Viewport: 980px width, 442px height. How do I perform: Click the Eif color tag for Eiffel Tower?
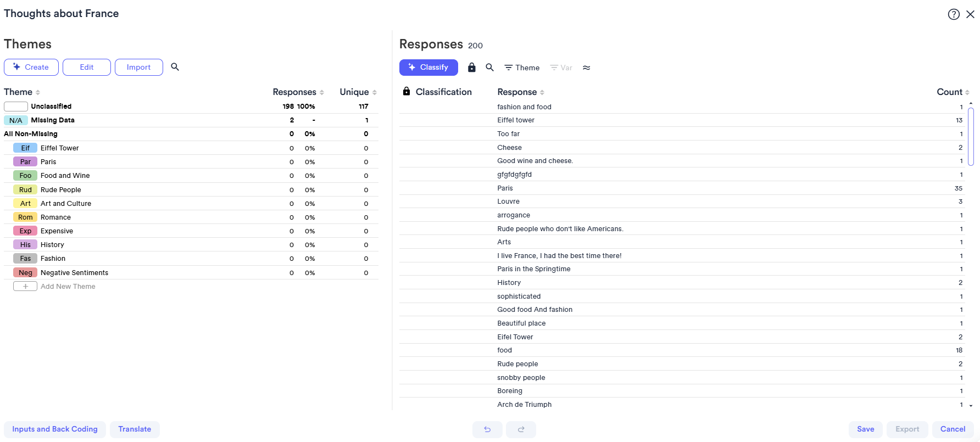tap(25, 148)
